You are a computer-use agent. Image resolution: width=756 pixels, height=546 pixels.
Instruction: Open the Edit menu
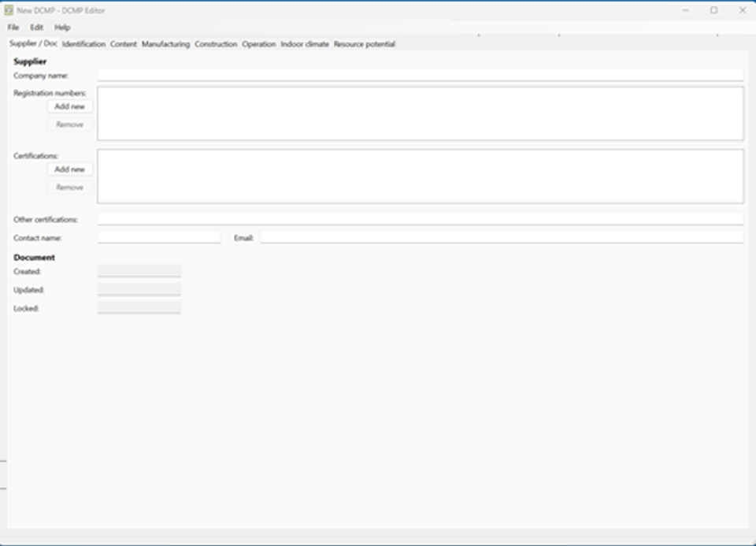tap(37, 27)
